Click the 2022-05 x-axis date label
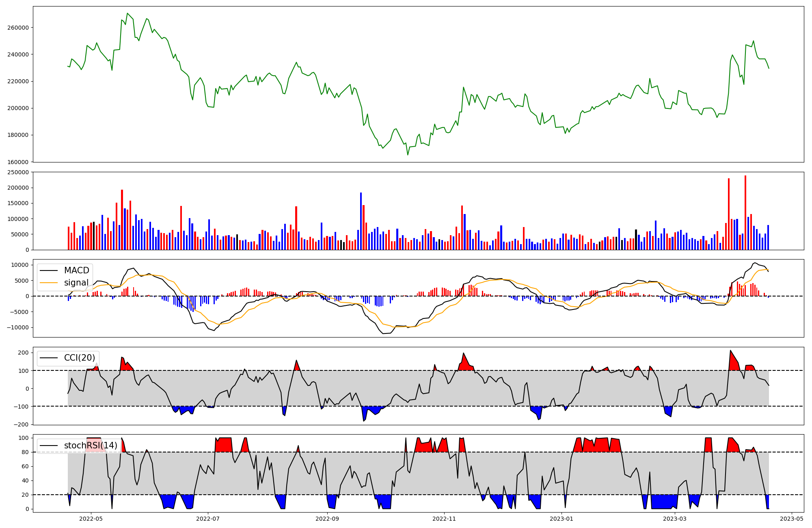 (x=91, y=519)
